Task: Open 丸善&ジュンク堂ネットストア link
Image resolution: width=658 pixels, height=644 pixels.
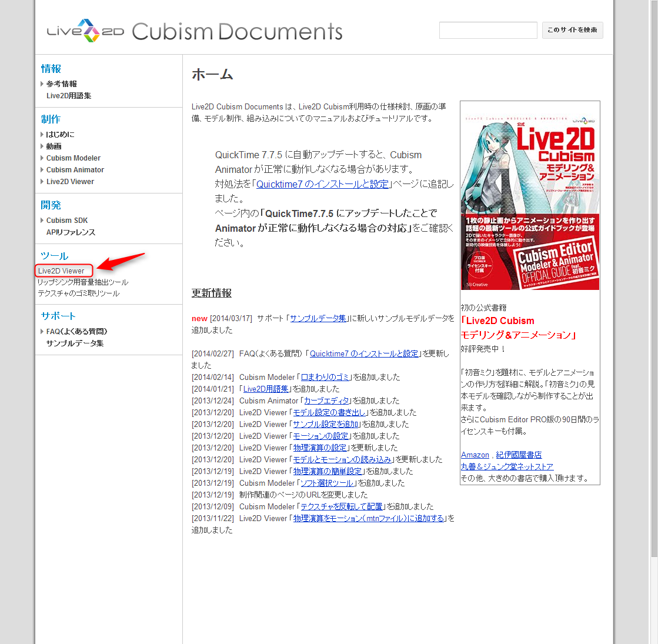Action: (507, 466)
